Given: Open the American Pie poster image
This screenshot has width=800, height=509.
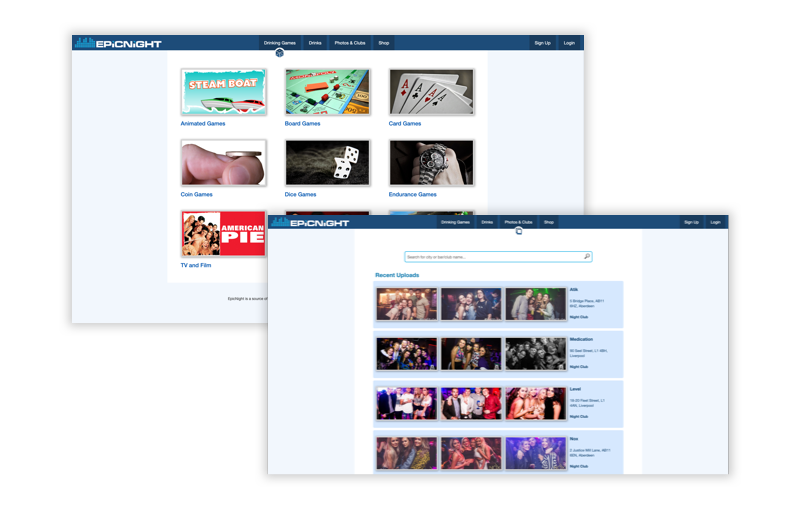Looking at the screenshot, I should click(x=222, y=233).
